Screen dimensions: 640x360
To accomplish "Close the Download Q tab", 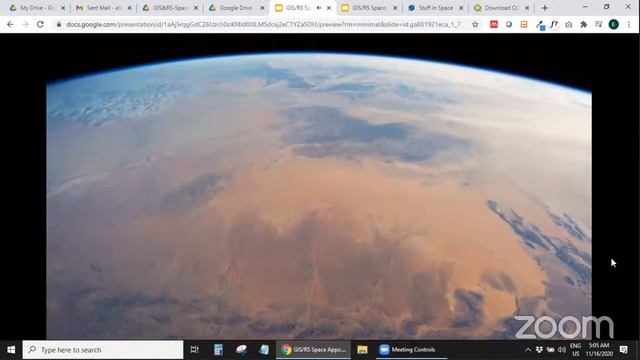I will (x=527, y=8).
